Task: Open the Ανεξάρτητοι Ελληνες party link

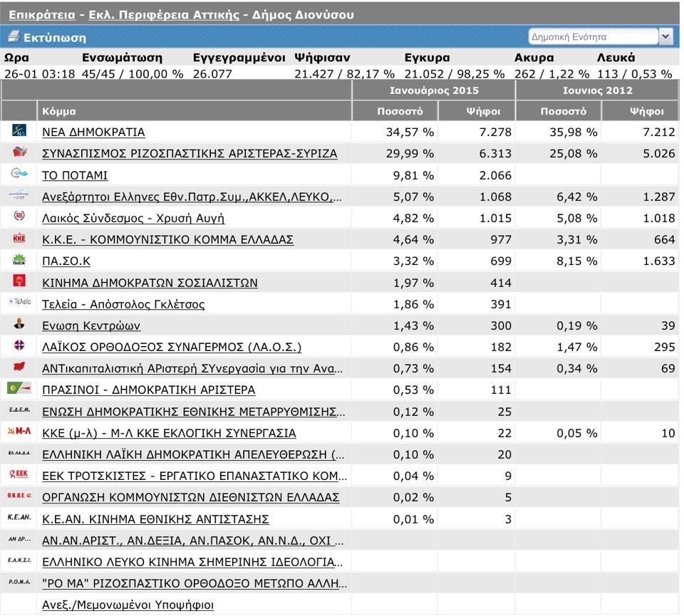Action: pos(192,197)
